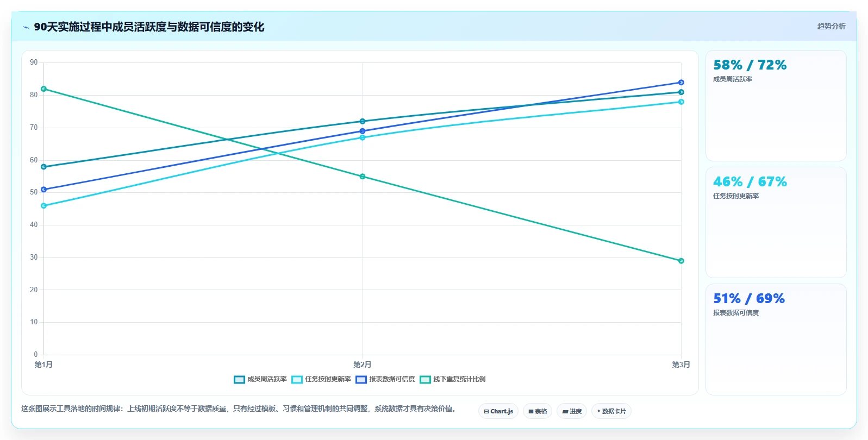
Task: Click the 46% / 67% card value
Action: click(750, 182)
